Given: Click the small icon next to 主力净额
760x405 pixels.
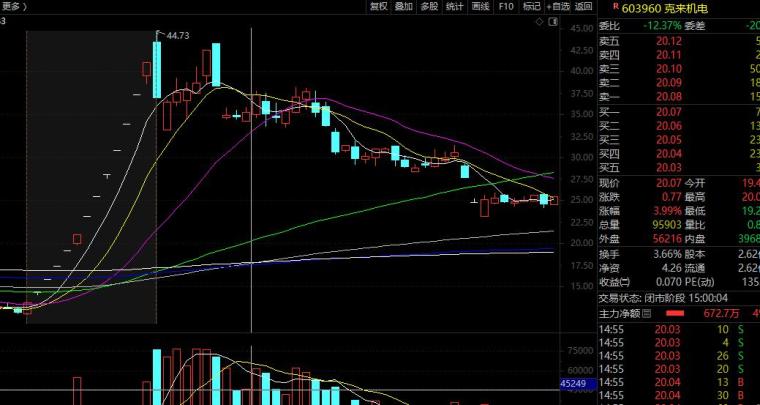Looking at the screenshot, I should [666, 313].
